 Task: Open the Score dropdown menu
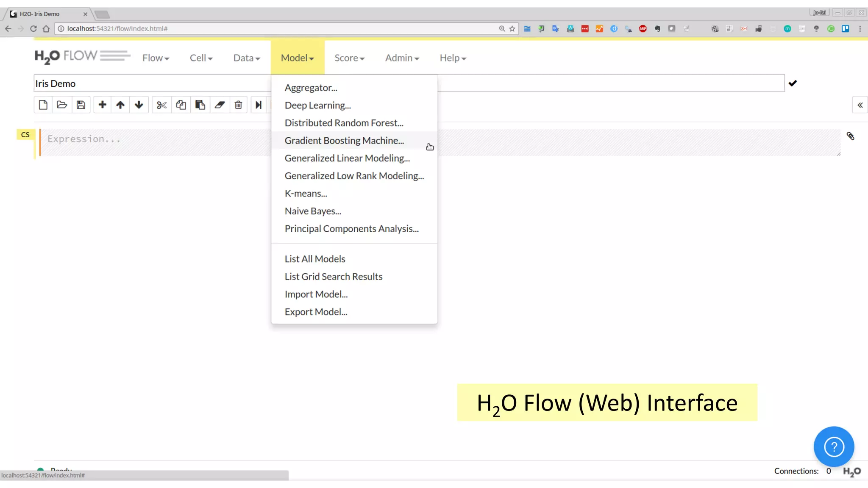(349, 58)
